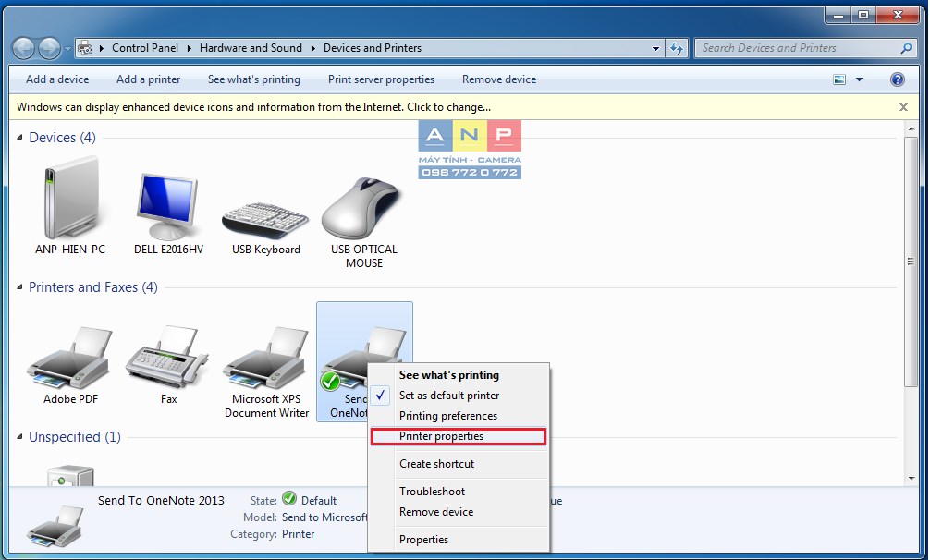The width and height of the screenshot is (930, 560).
Task: Select the USB OPTICAL MOUSE icon
Action: click(362, 209)
